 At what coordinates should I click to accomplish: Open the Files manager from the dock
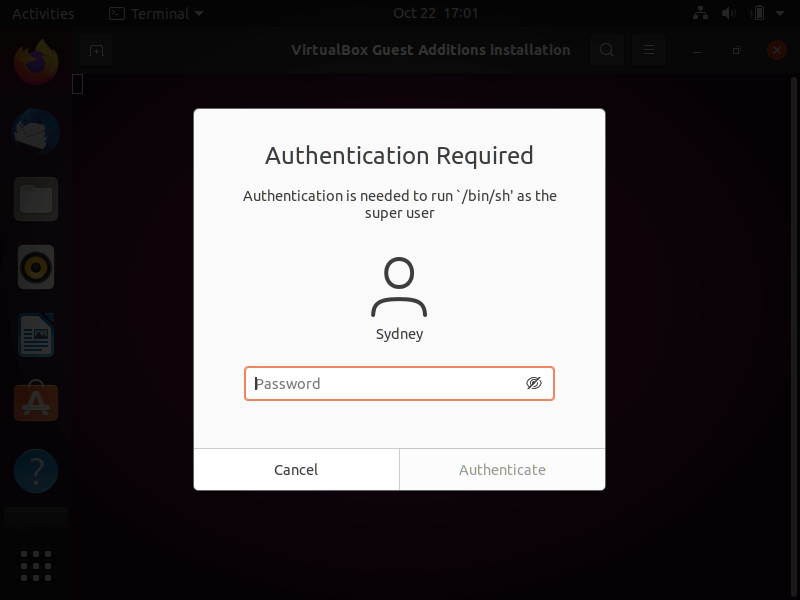coord(35,199)
